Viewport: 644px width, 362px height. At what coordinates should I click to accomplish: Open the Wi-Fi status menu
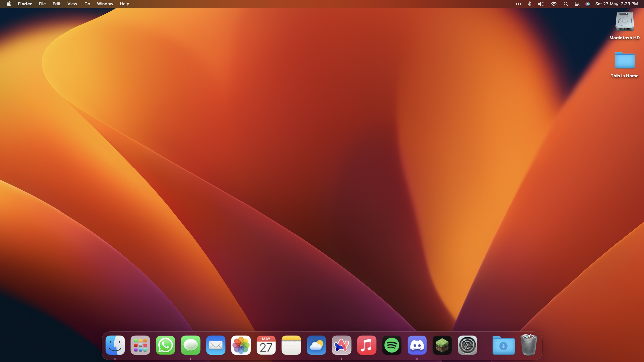point(554,4)
